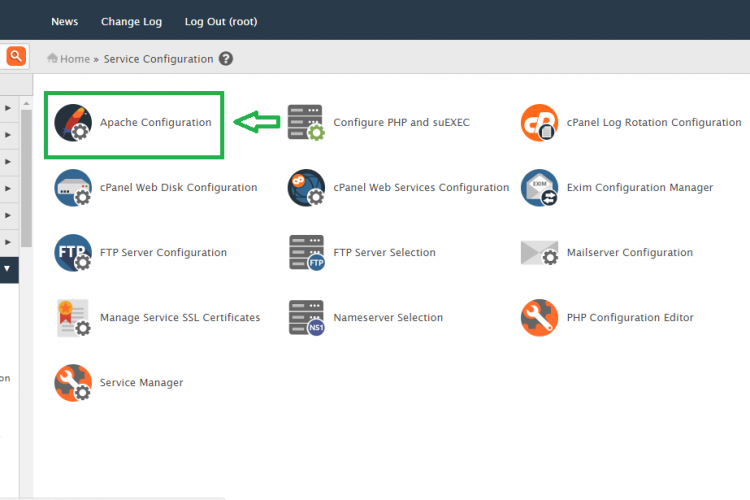
Task: Click the help question mark icon
Action: [x=226, y=59]
